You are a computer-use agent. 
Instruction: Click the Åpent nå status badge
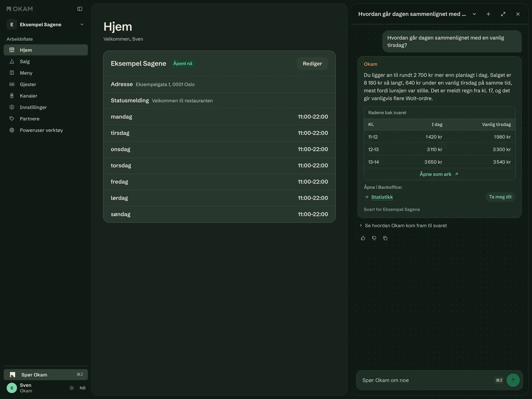tap(183, 64)
